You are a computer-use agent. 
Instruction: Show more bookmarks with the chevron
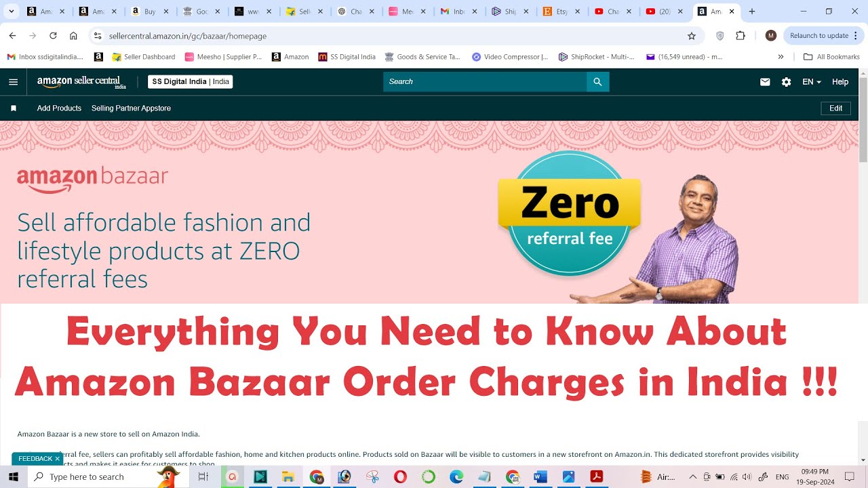[x=781, y=57]
